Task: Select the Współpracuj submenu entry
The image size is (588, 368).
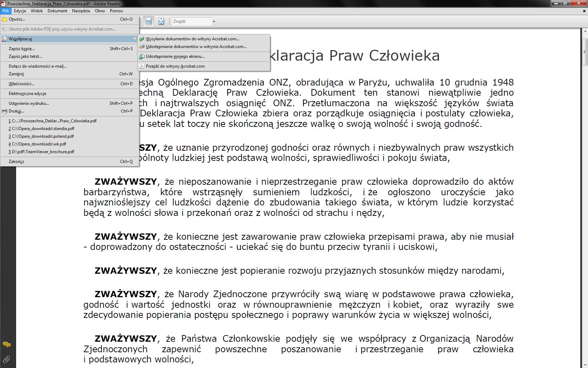Action: 70,39
